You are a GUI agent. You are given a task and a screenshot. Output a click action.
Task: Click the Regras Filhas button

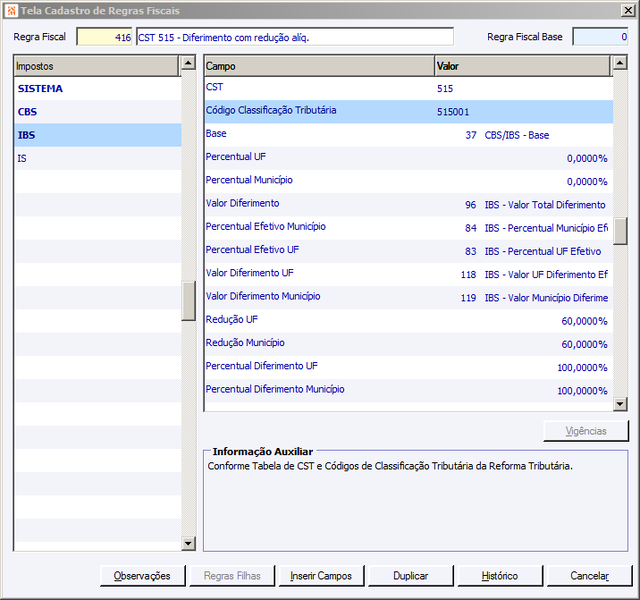coord(232,576)
